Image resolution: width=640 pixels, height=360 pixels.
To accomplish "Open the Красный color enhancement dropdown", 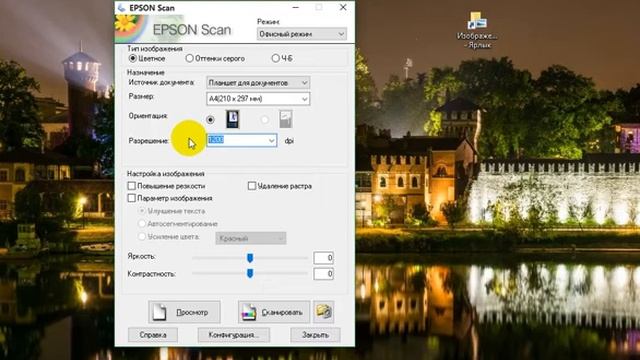I will pyautogui.click(x=251, y=238).
